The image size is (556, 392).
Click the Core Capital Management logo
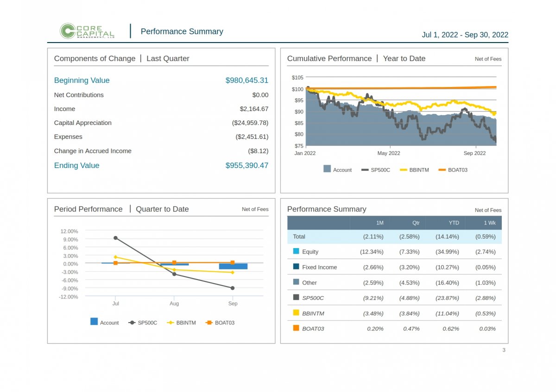[87, 31]
